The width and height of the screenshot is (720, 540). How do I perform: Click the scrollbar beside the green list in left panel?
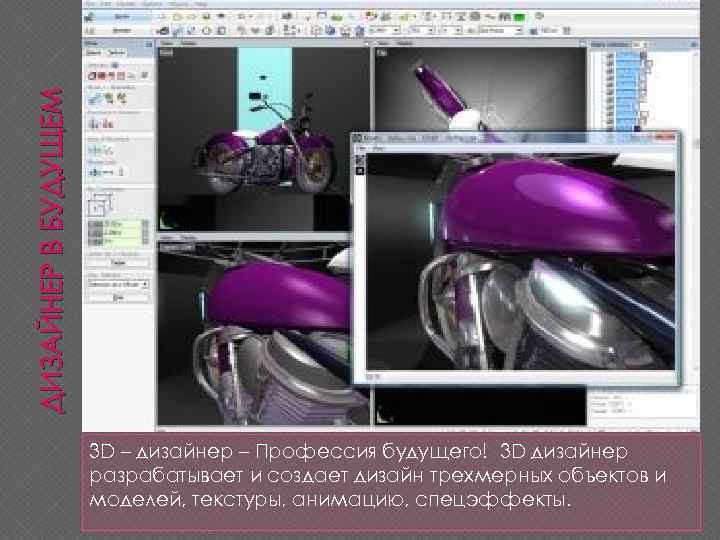click(x=146, y=232)
